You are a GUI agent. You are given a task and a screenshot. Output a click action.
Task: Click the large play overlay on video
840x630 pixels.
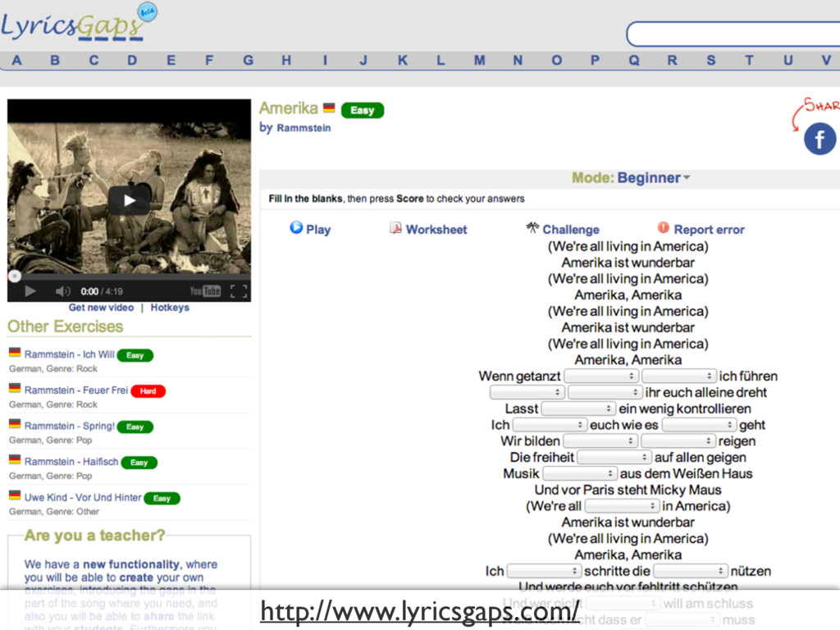tap(129, 200)
